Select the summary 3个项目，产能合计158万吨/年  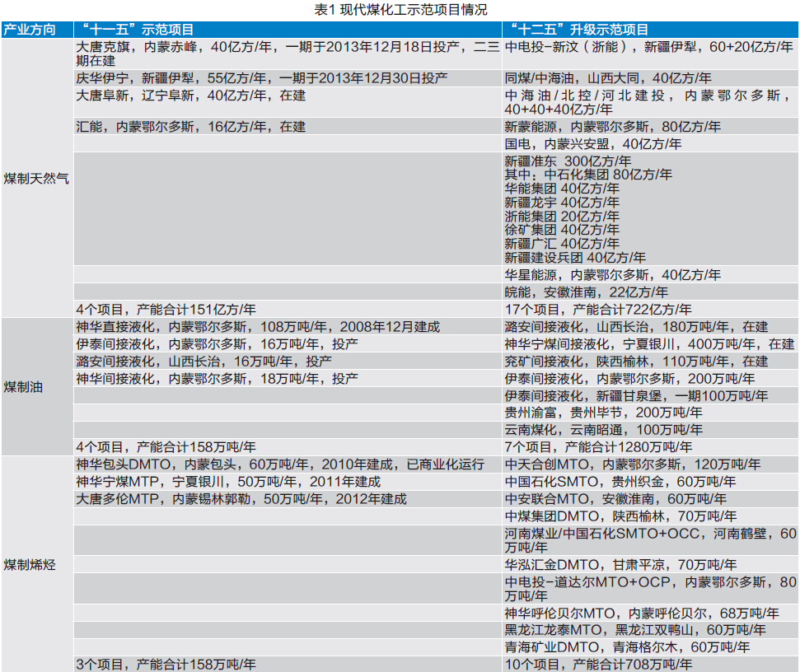[x=288, y=665]
